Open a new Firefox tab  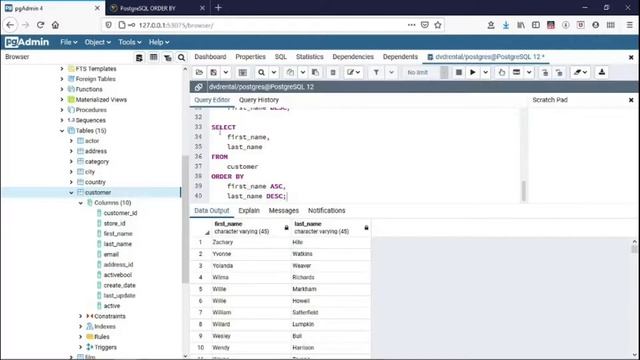(x=218, y=8)
